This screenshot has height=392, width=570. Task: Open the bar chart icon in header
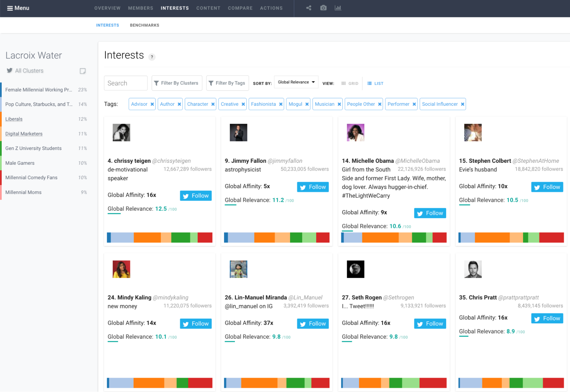tap(338, 8)
